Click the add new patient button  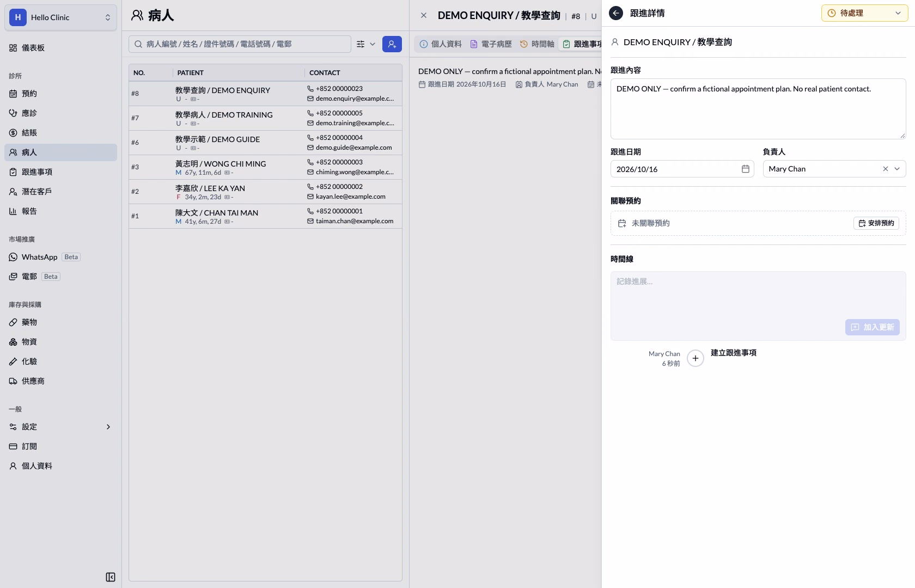tap(392, 44)
